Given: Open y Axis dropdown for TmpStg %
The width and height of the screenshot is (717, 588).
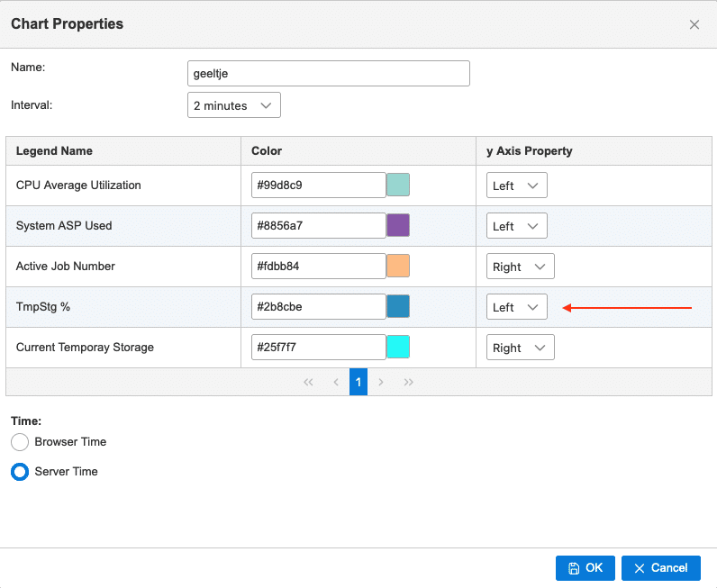Looking at the screenshot, I should [x=517, y=307].
